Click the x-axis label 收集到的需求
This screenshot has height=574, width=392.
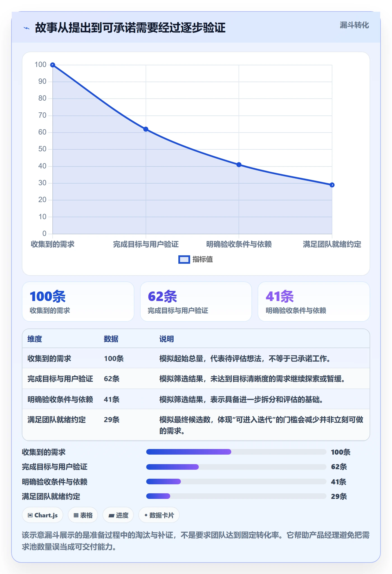click(53, 244)
